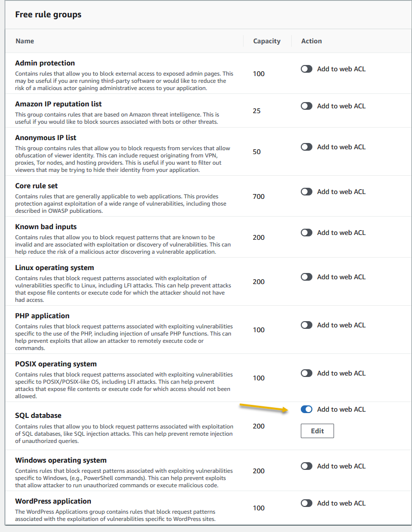
Task: Edit the SQL database rule group
Action: click(x=317, y=431)
